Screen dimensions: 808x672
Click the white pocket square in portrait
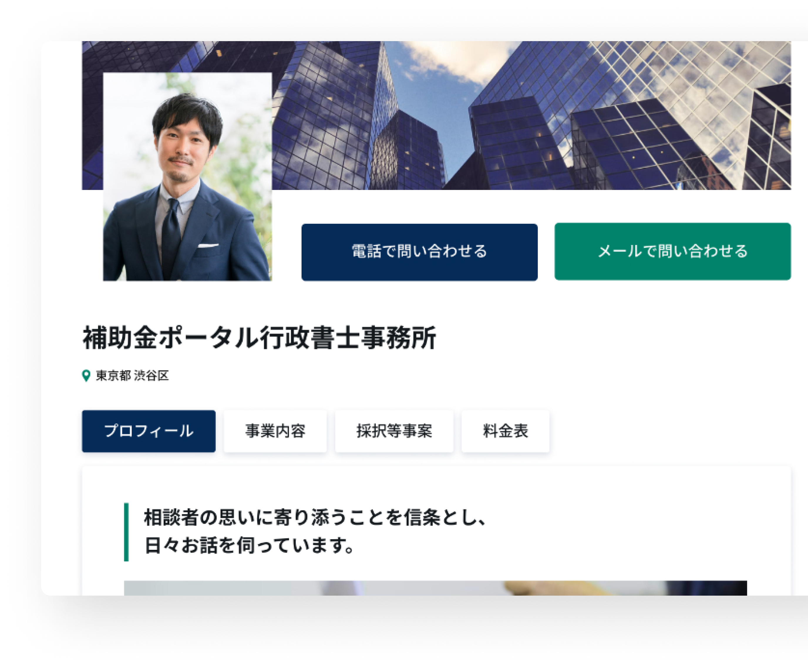(x=208, y=246)
